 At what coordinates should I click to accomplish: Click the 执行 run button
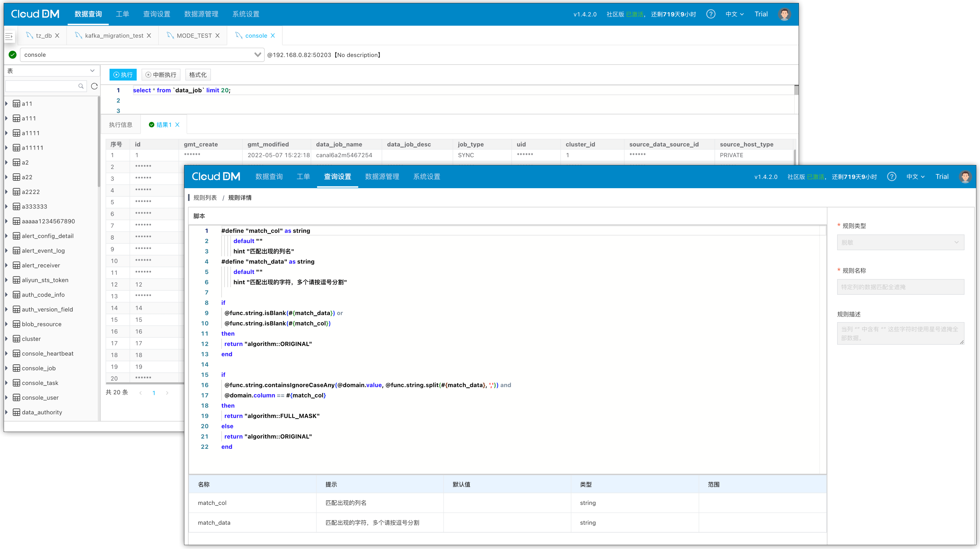[x=123, y=75]
